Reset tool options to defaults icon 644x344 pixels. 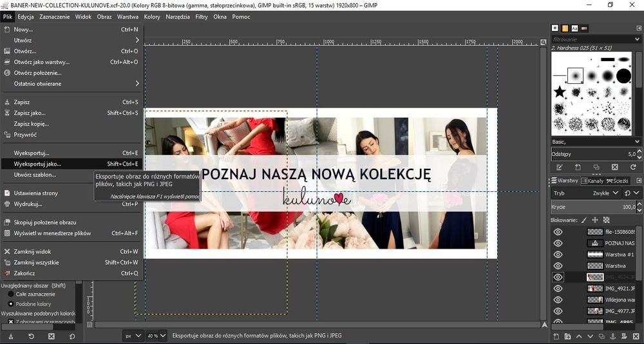click(72, 336)
